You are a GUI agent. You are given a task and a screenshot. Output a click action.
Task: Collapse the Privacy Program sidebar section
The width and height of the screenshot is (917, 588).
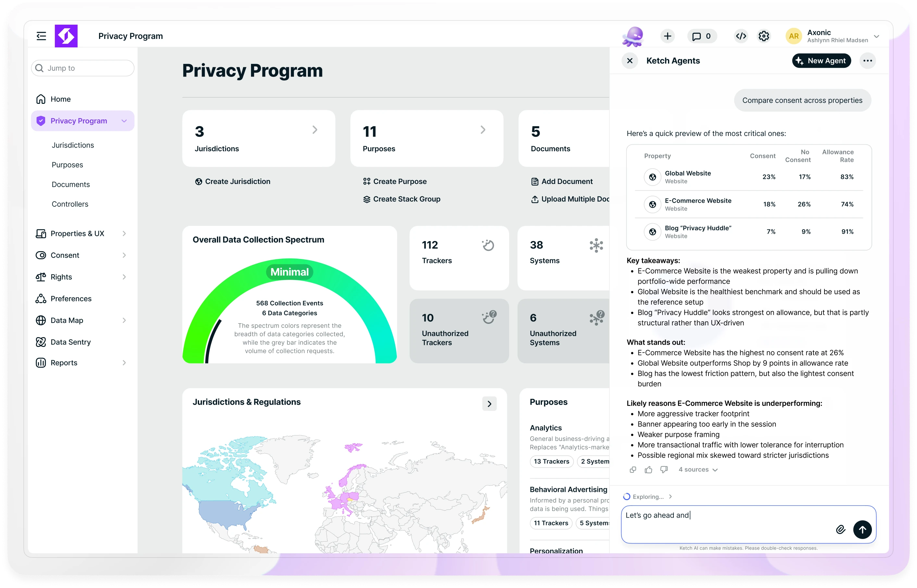(124, 121)
